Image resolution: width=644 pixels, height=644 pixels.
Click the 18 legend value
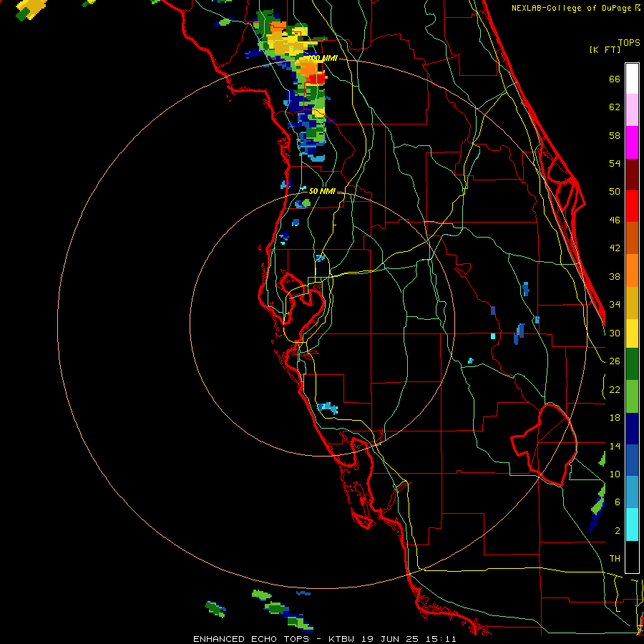click(615, 418)
